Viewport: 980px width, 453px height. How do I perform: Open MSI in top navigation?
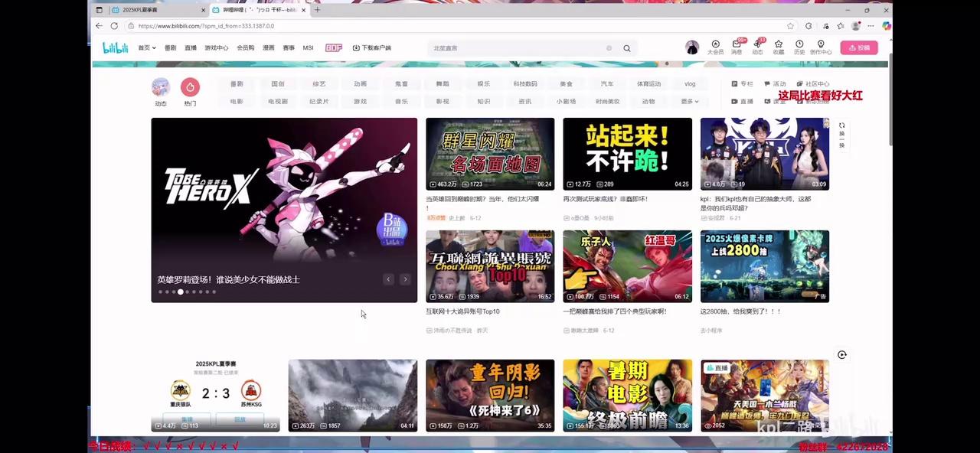point(308,47)
